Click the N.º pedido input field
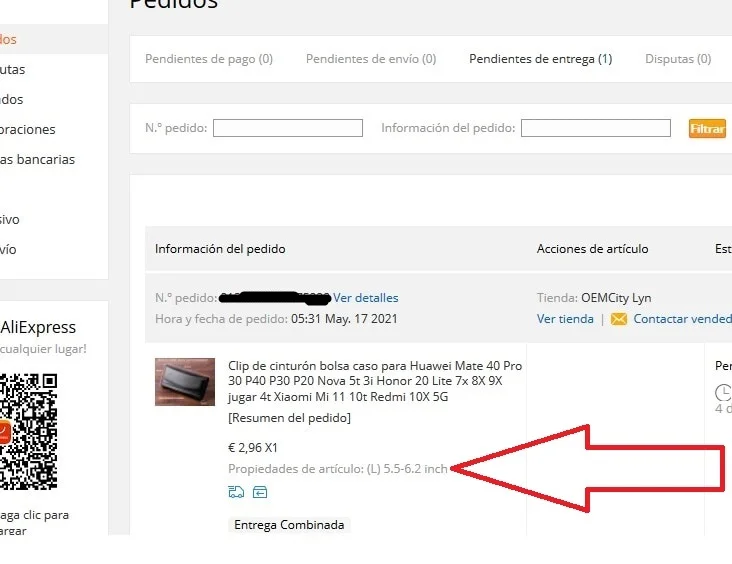This screenshot has width=732, height=564. click(x=288, y=128)
